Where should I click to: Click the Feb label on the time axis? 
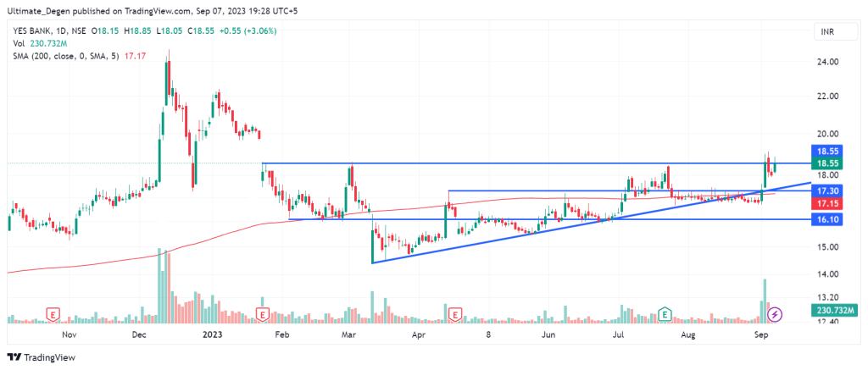(x=282, y=334)
